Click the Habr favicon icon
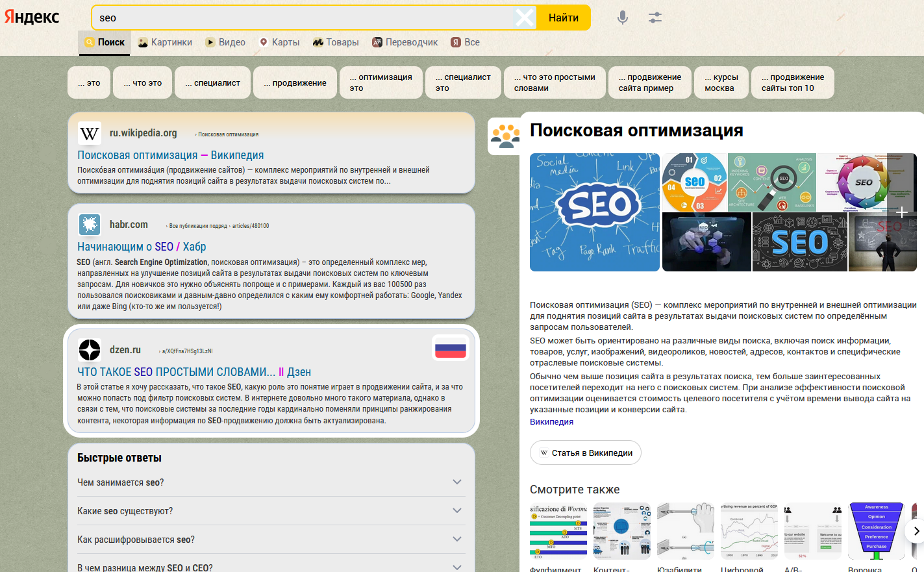Viewport: 924px width, 572px height. 90,225
